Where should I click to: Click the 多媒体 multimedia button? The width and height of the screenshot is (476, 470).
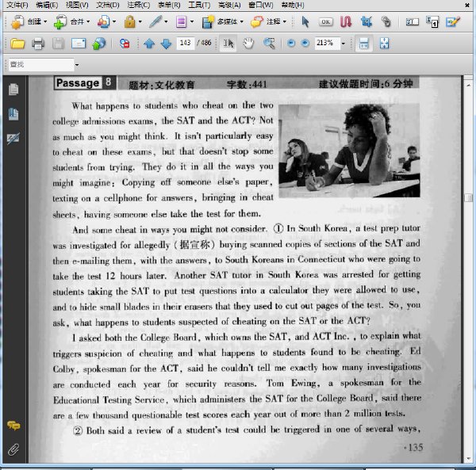pyautogui.click(x=220, y=22)
